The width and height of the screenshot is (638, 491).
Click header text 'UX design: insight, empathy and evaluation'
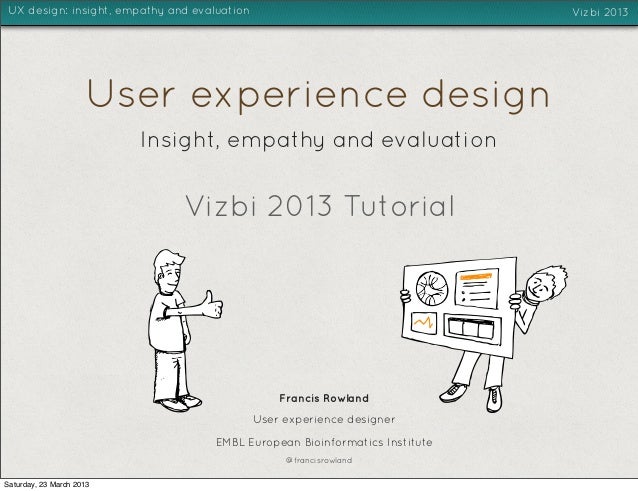click(129, 11)
